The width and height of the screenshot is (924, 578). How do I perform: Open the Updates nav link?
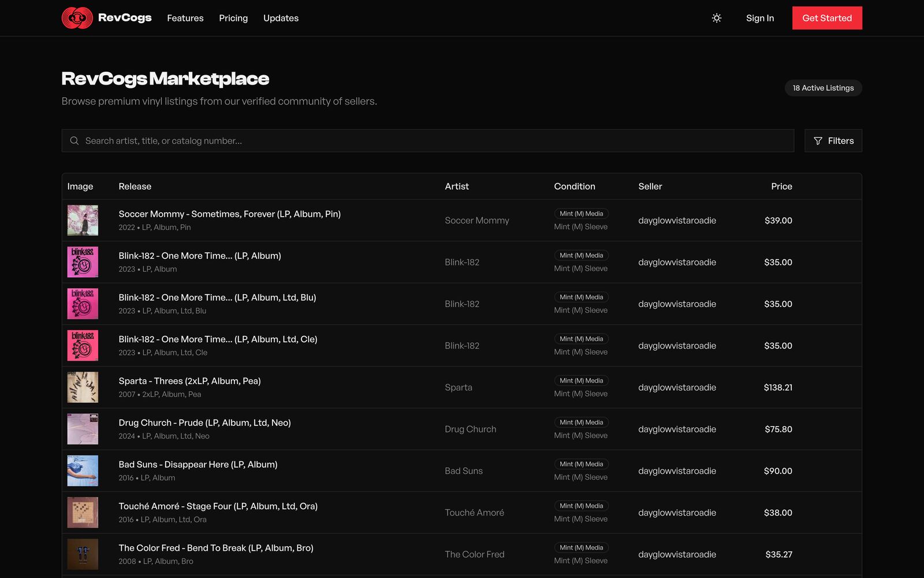click(x=281, y=18)
